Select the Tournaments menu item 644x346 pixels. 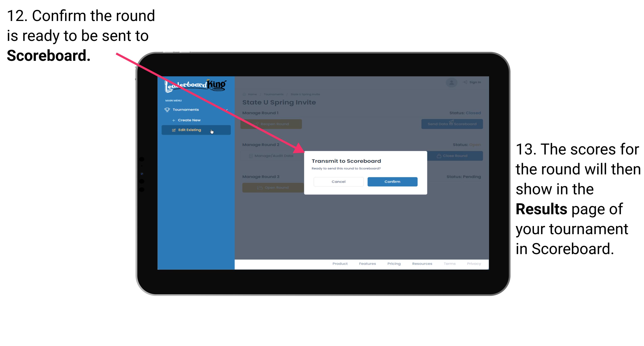186,109
